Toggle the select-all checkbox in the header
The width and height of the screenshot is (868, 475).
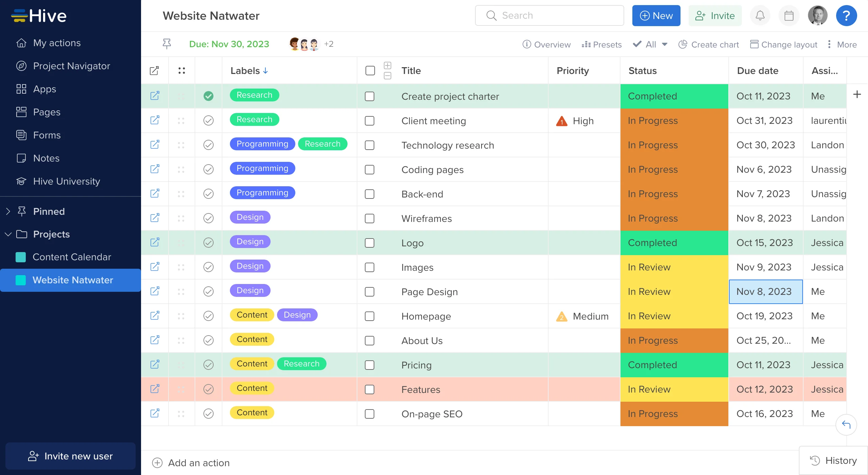coord(370,71)
